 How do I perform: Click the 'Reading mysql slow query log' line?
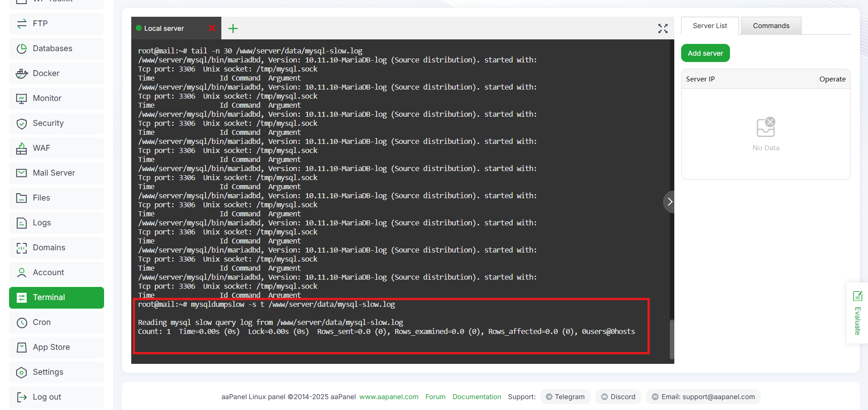271,323
